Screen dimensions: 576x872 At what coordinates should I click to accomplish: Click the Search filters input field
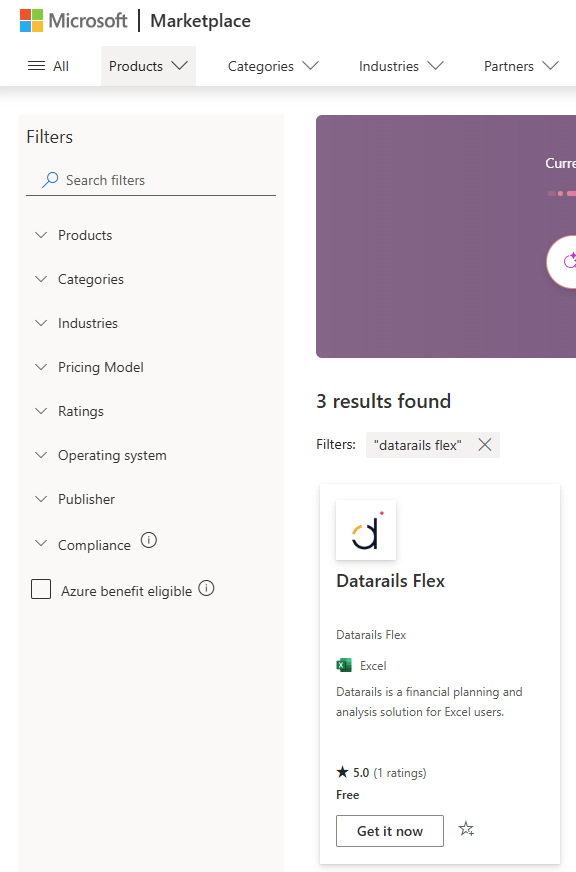coord(151,180)
